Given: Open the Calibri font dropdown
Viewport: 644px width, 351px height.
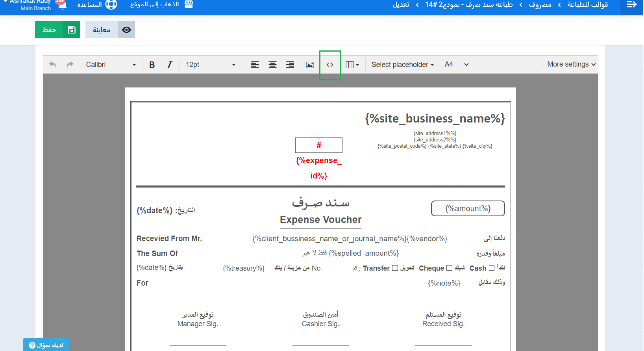Looking at the screenshot, I should [111, 65].
